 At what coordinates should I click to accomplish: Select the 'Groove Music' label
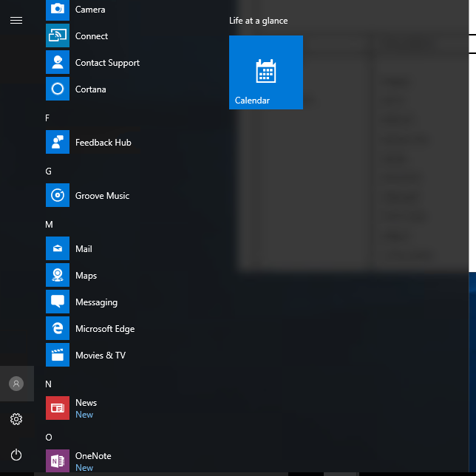[x=102, y=196]
